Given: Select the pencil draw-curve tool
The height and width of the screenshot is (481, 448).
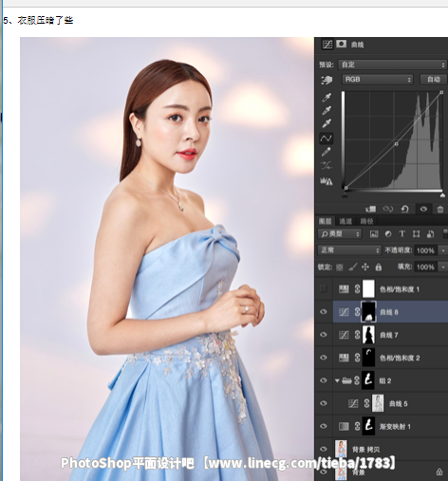Looking at the screenshot, I should [327, 152].
